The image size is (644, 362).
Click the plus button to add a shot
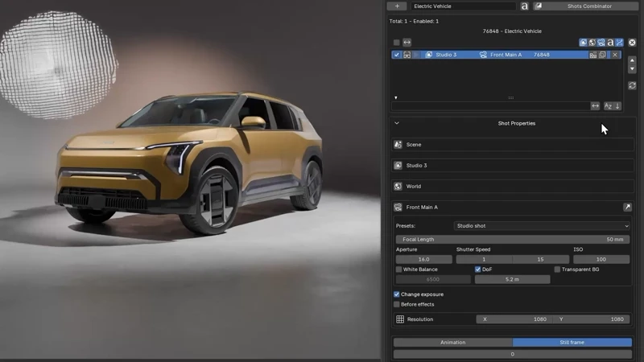coord(397,6)
